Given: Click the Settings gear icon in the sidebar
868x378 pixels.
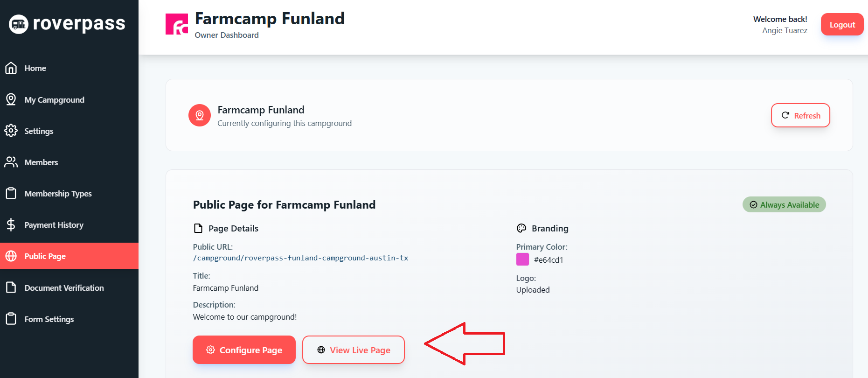Looking at the screenshot, I should click(x=11, y=131).
